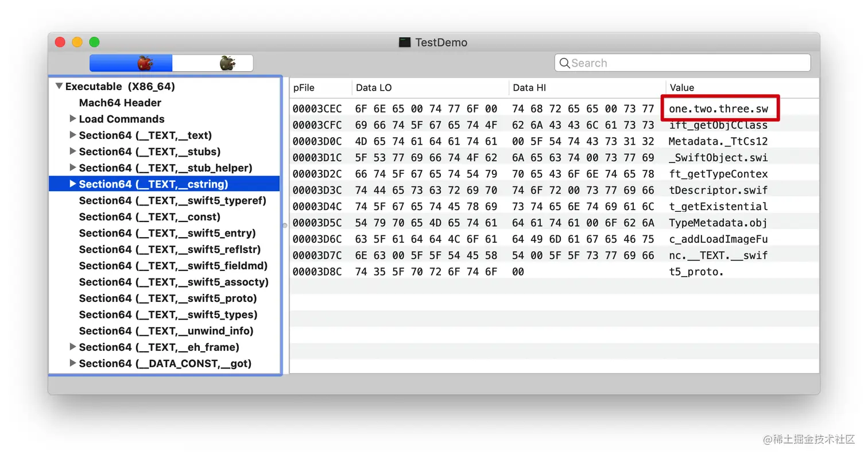Click offset 00003D0C in pFile column

point(317,141)
